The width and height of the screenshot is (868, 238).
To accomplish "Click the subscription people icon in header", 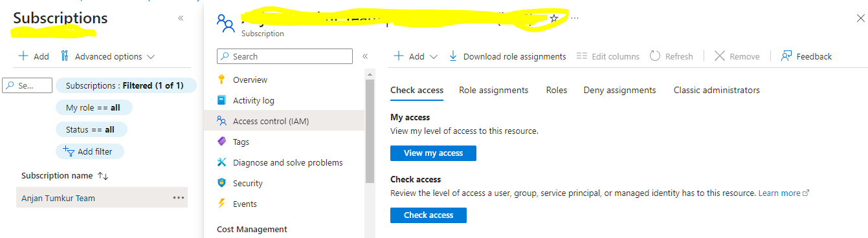I will (x=225, y=24).
